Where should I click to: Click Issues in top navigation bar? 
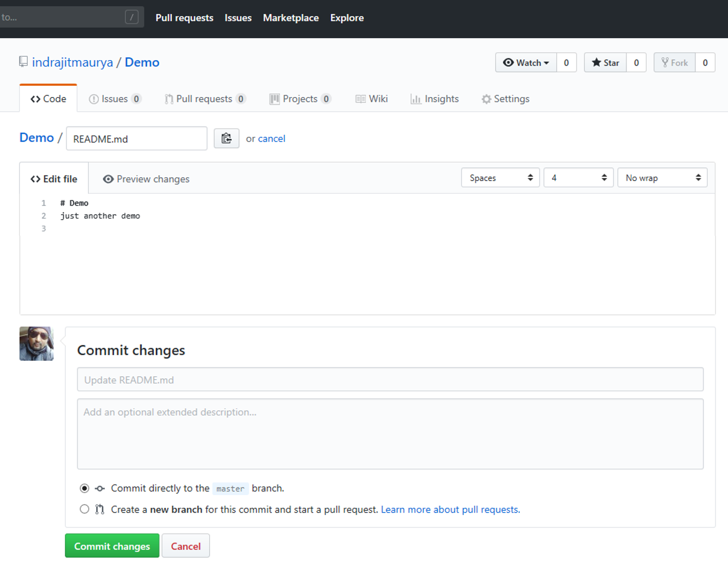pyautogui.click(x=238, y=18)
